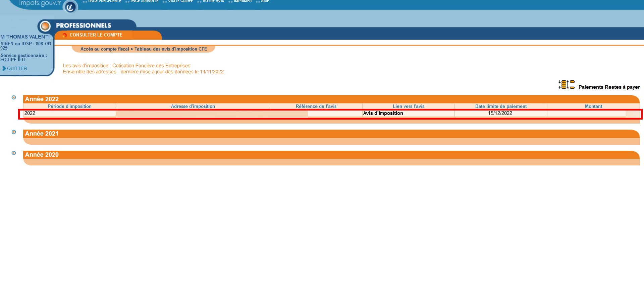
Task: Collapse Année 2022 using its bullet
Action: pyautogui.click(x=14, y=97)
